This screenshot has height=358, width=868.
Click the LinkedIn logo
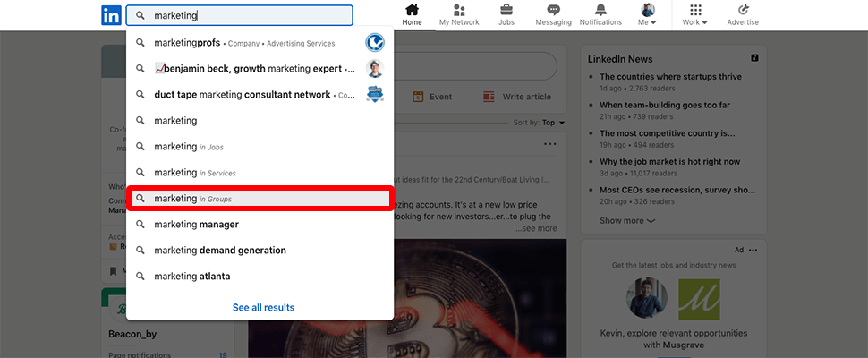(x=111, y=15)
